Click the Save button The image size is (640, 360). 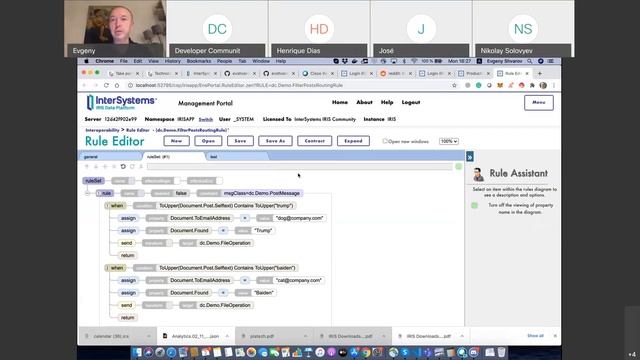240,141
